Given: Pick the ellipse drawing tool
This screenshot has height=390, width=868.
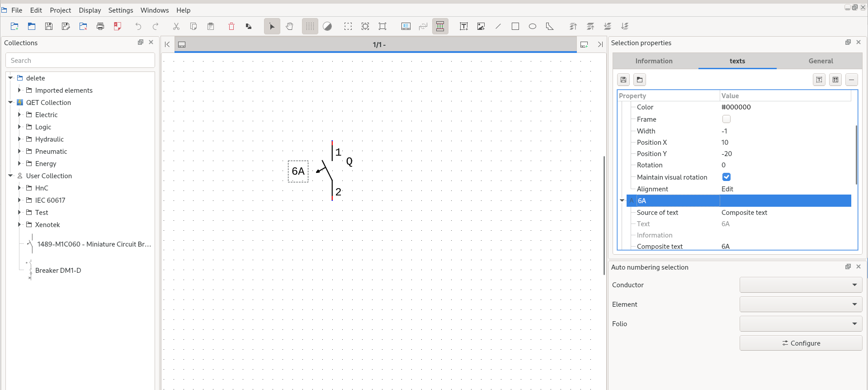Looking at the screenshot, I should 533,26.
